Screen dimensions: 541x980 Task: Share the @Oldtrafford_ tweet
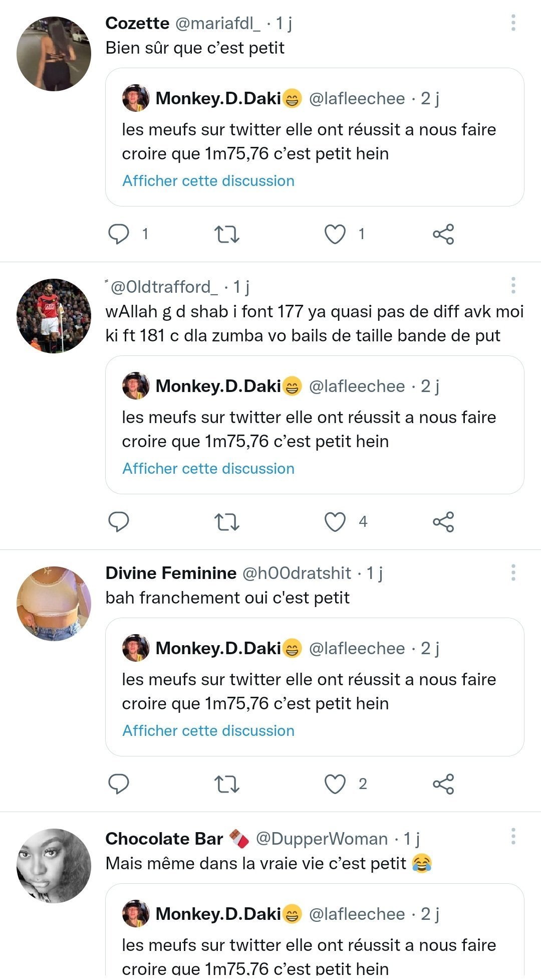click(443, 522)
